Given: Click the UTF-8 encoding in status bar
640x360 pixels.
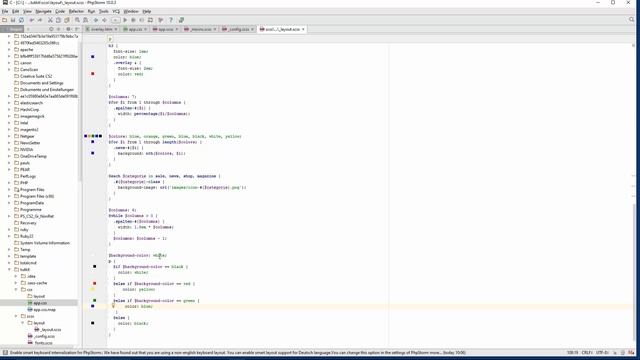Looking at the screenshot, I should [602, 353].
